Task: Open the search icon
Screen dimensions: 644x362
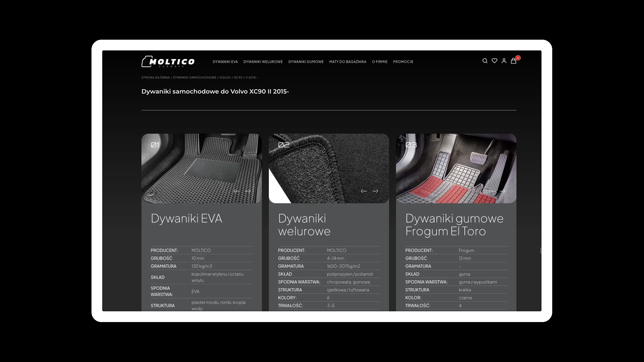Action: coord(485,61)
